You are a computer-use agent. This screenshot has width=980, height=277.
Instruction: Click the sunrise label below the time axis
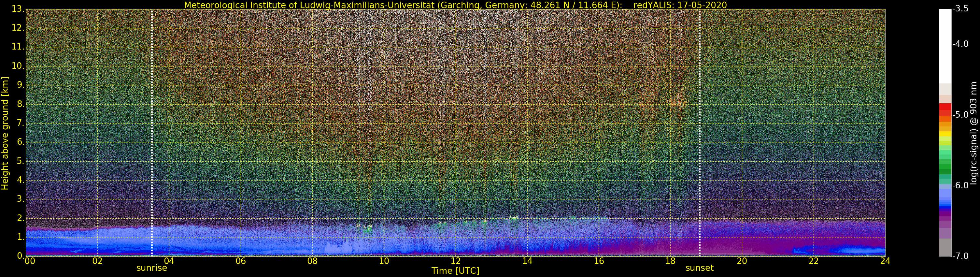pyautogui.click(x=151, y=268)
